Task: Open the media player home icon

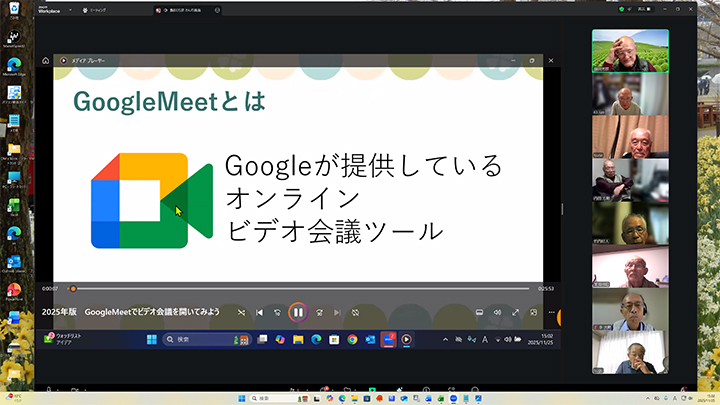Action: point(46,60)
